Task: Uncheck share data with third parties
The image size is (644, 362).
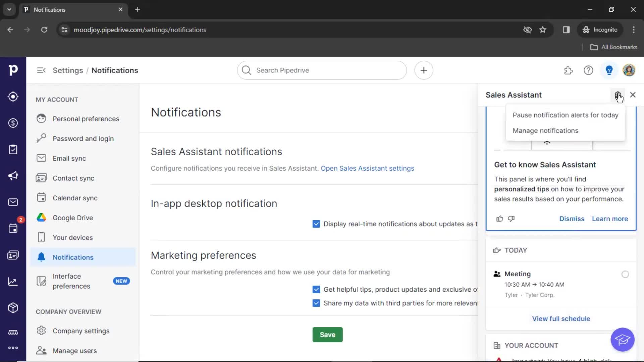Action: tap(316, 303)
